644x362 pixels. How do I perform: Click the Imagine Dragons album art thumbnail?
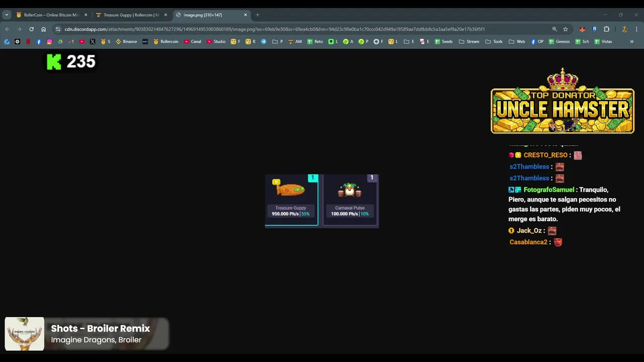[24, 334]
